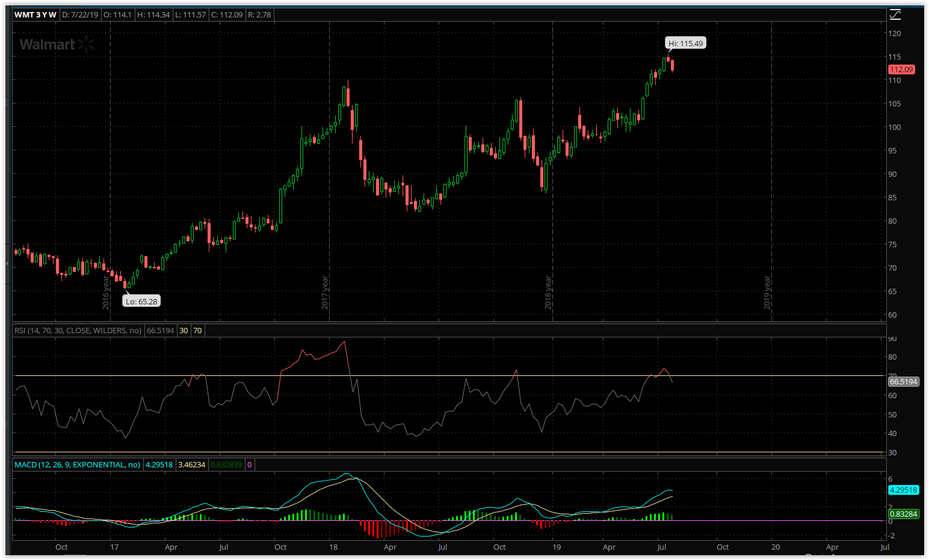Image resolution: width=929 pixels, height=560 pixels.
Task: Click the 2017 year vertical marker label
Action: pyautogui.click(x=325, y=292)
